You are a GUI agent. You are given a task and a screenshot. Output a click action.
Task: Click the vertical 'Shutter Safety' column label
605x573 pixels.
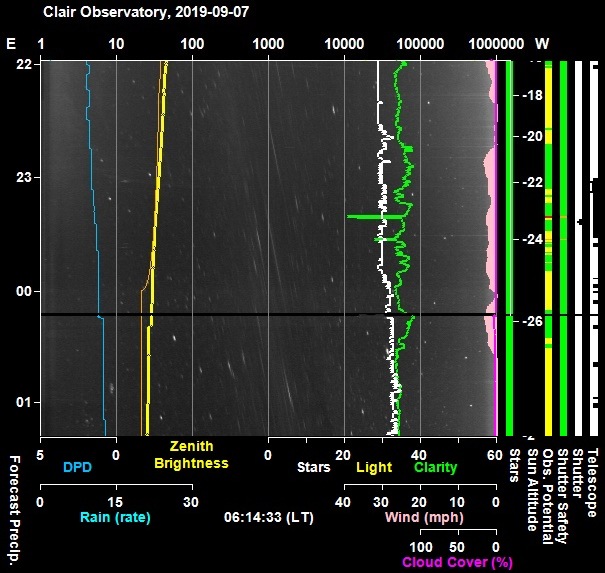click(563, 497)
